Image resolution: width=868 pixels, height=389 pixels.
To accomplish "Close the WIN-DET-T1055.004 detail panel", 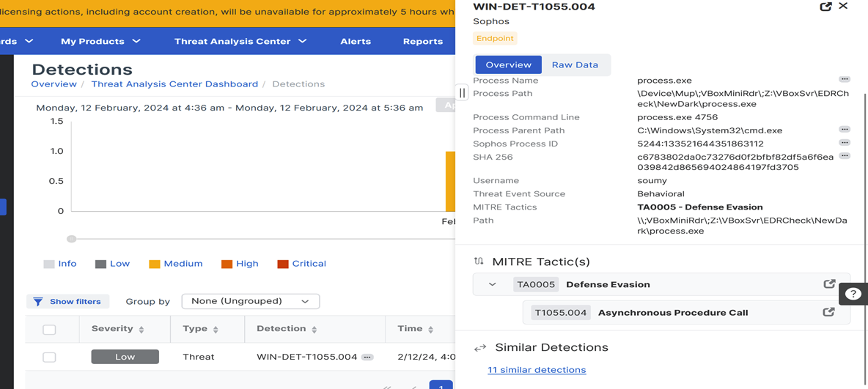I will point(843,6).
